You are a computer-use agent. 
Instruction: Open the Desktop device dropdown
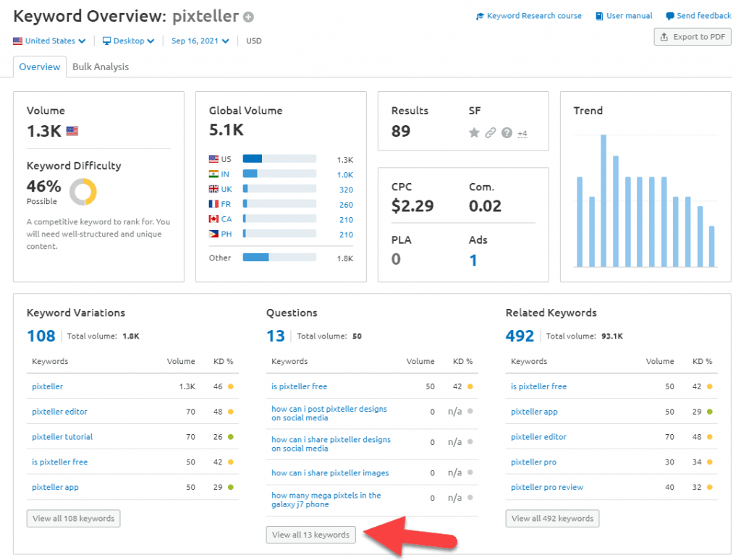pyautogui.click(x=129, y=41)
